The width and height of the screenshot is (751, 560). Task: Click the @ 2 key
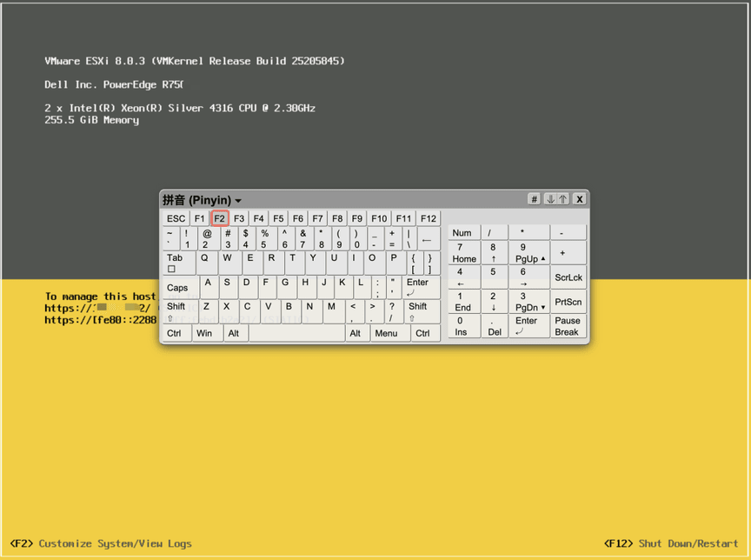point(209,238)
